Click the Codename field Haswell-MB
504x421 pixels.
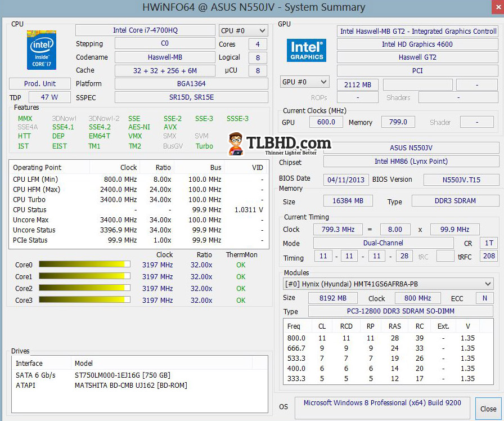click(165, 57)
